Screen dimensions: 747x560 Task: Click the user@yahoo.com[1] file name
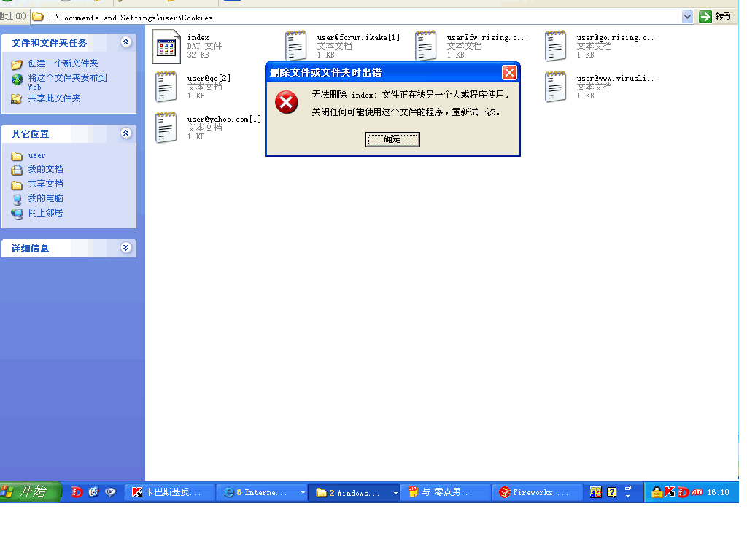224,119
